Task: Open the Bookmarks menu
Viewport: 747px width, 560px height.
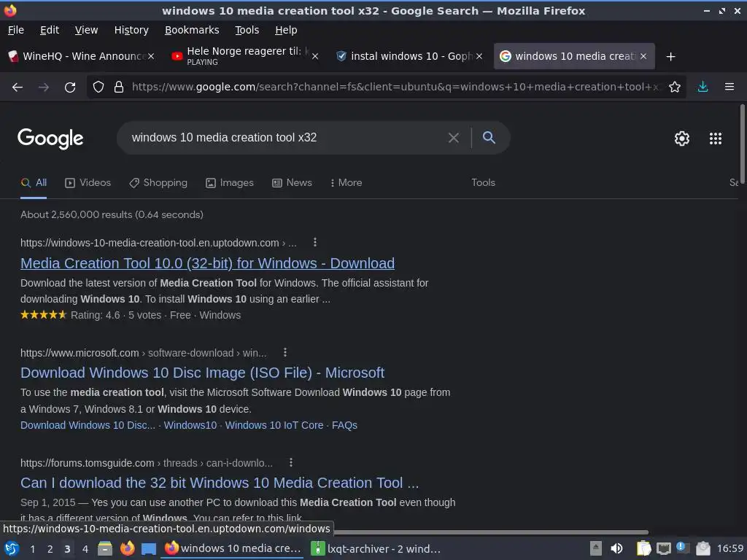Action: pyautogui.click(x=192, y=30)
